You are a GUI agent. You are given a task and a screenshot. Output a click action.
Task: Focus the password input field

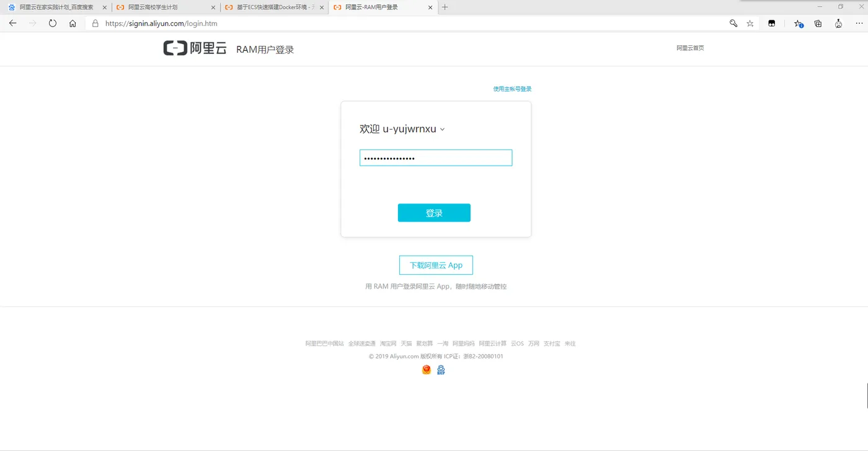[436, 158]
